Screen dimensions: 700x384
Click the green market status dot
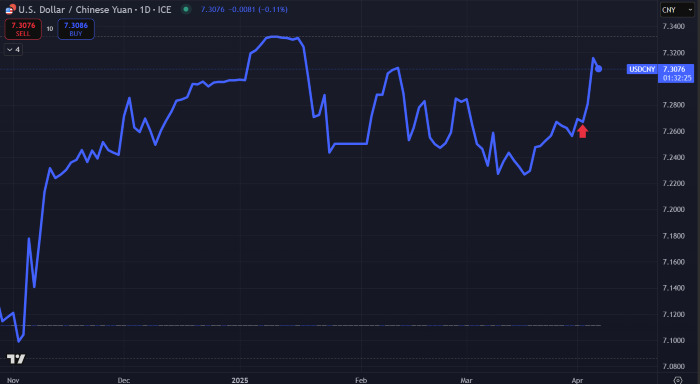click(186, 9)
